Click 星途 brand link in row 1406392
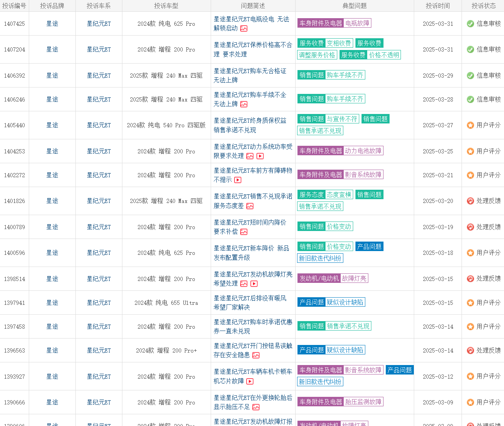The width and height of the screenshot is (504, 426). point(52,76)
